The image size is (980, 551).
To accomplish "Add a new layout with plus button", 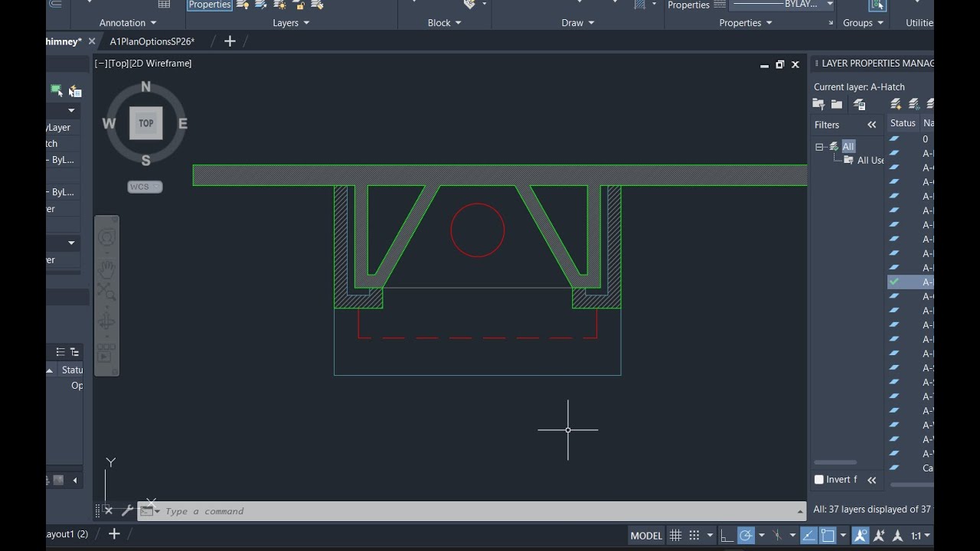I will pos(114,533).
